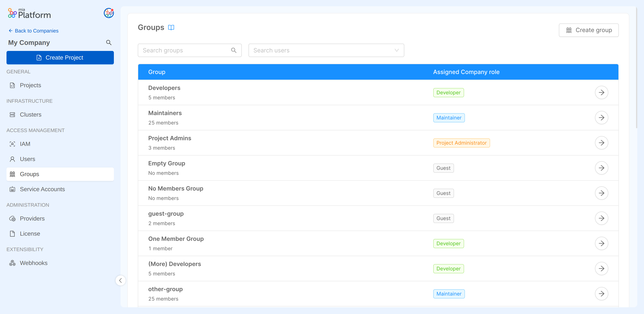Screen dimensions: 644x314
Task: Open the user avatar menu at top left panel
Action: [x=108, y=13]
